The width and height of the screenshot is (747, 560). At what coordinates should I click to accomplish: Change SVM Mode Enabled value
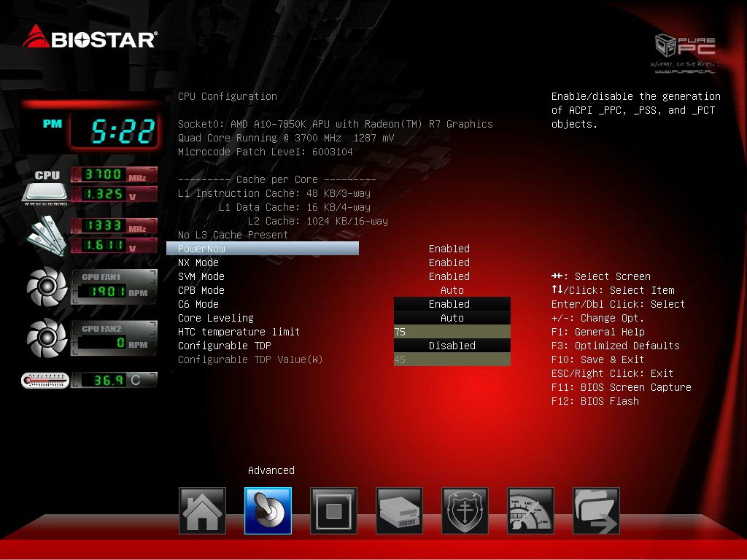(449, 276)
